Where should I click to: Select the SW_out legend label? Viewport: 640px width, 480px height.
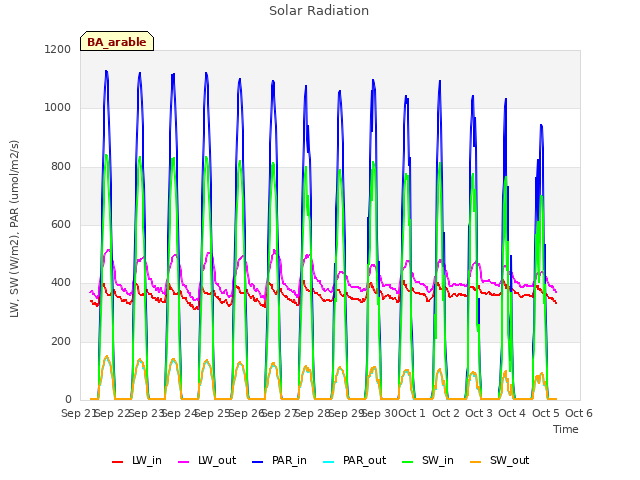click(510, 461)
